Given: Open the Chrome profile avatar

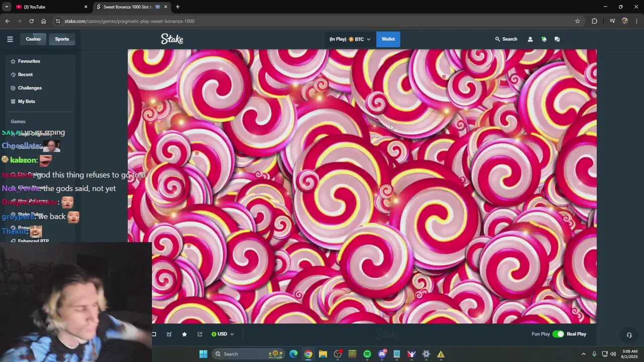Looking at the screenshot, I should 625,21.
